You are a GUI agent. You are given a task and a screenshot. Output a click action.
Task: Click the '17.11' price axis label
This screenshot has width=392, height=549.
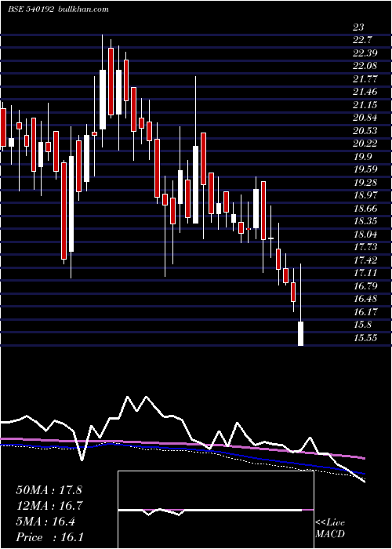point(365,273)
